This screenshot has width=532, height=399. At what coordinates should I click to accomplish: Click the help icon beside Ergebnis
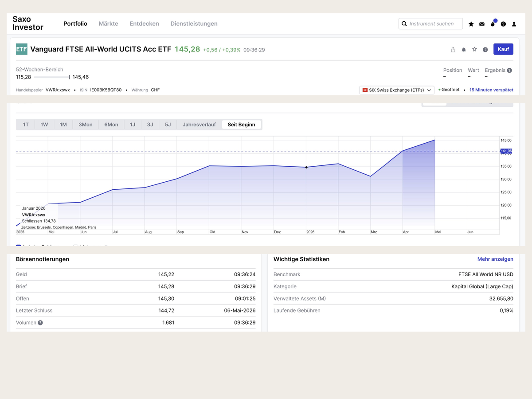509,70
